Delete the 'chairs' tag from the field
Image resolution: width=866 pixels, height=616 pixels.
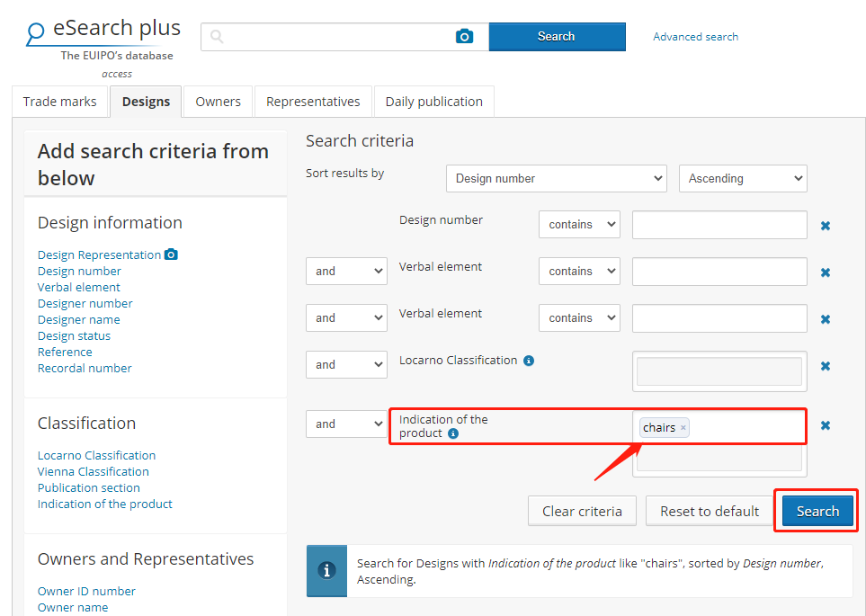(683, 428)
